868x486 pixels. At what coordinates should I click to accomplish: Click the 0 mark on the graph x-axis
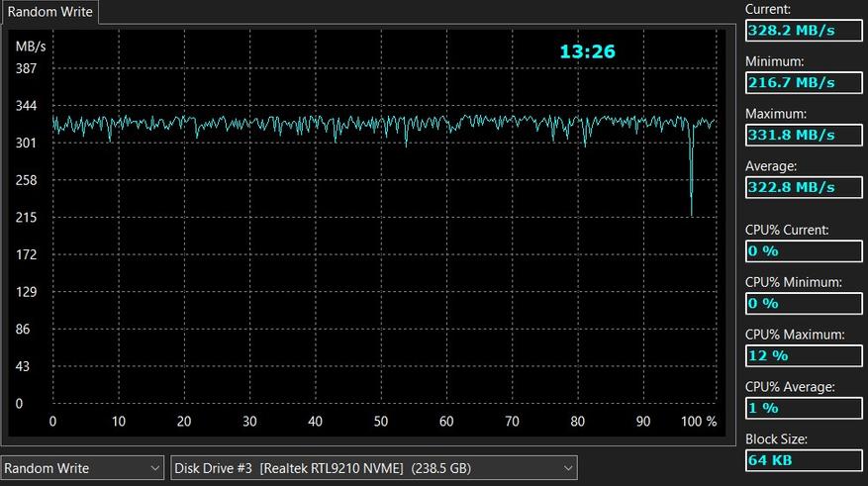52,422
